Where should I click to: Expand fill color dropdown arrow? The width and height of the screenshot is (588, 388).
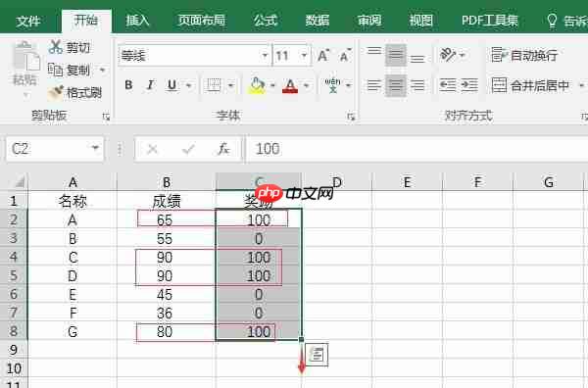tap(272, 86)
